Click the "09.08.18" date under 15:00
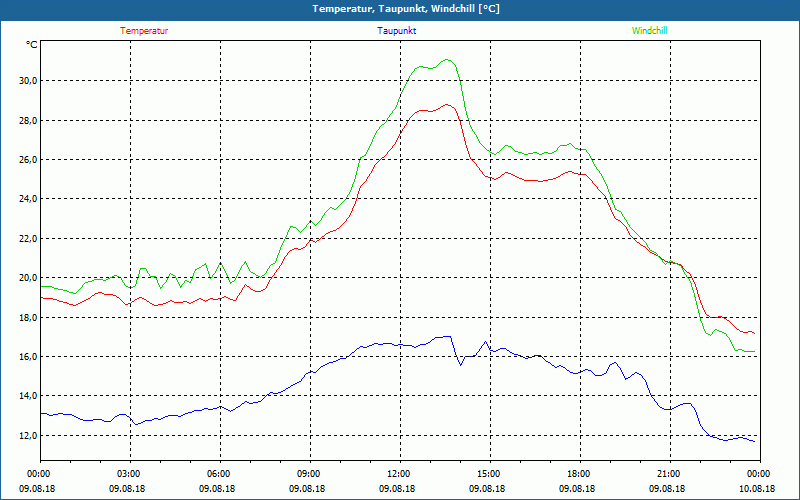Viewport: 800px width, 500px height. [x=487, y=489]
